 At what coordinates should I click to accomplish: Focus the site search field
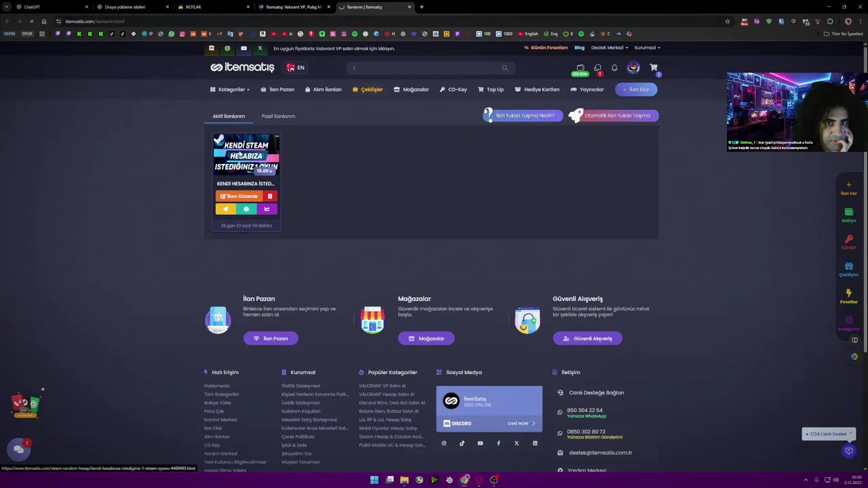430,68
